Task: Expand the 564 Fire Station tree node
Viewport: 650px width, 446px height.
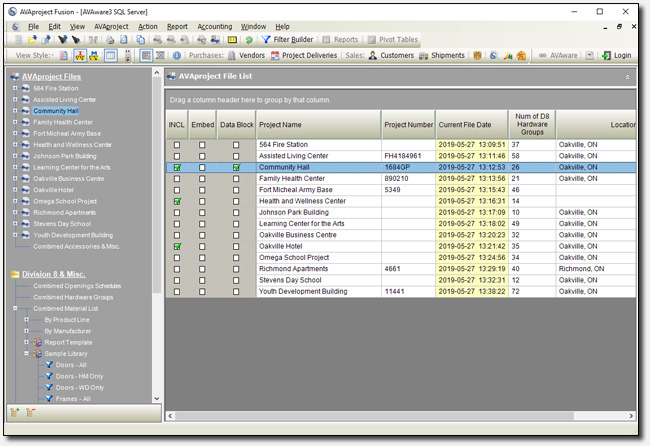Action: (15, 89)
